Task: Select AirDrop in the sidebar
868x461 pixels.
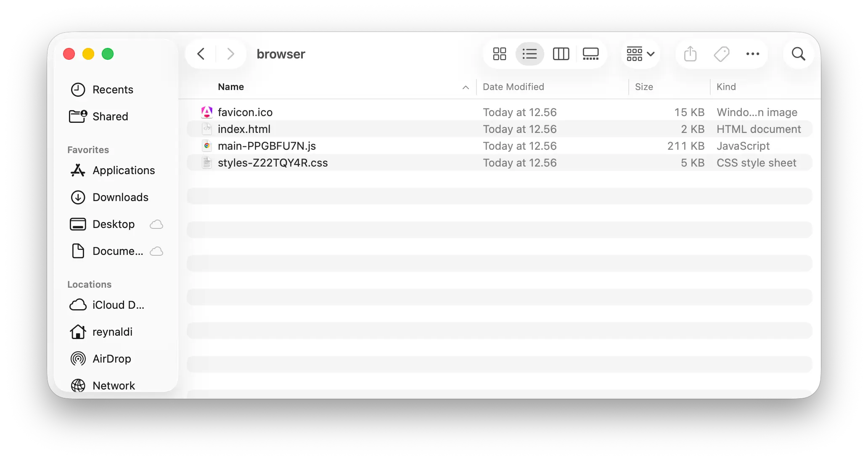Action: point(112,358)
